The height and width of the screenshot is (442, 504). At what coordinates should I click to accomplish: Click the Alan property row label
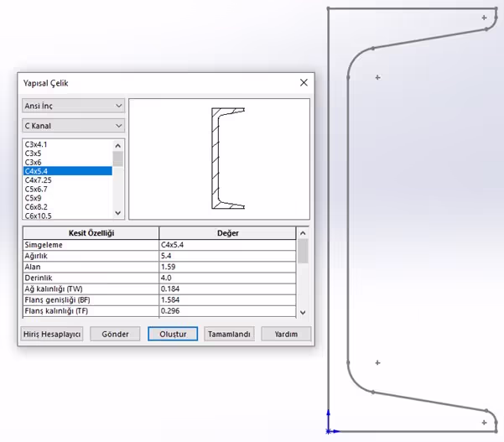click(91, 267)
